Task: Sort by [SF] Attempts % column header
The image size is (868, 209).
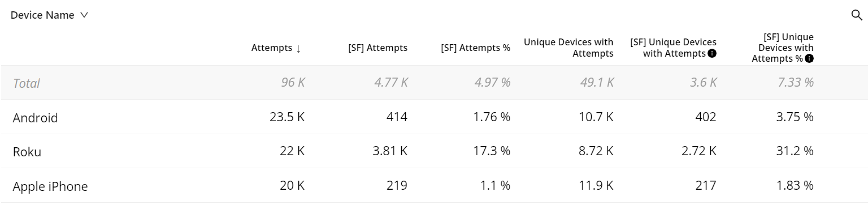Action: [x=475, y=48]
